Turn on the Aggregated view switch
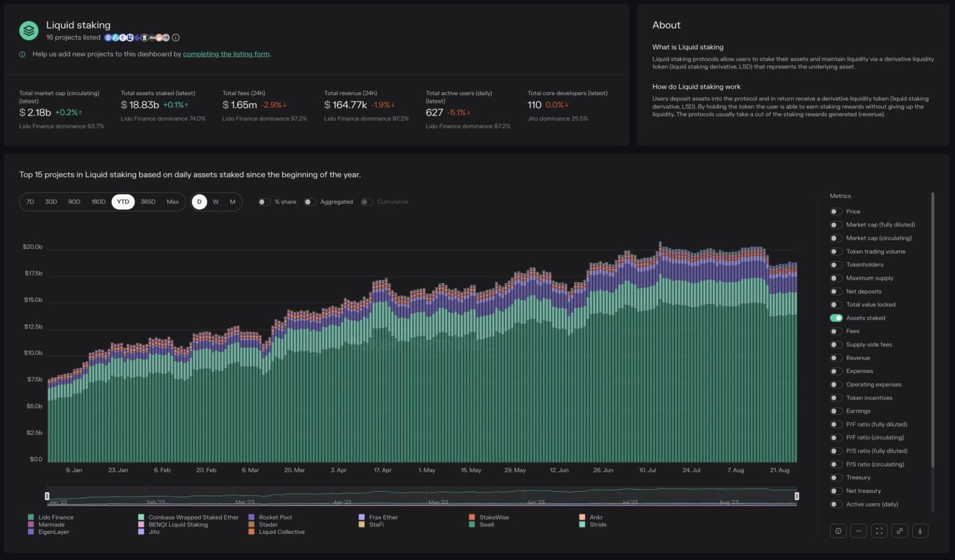Screen dimensions: 955x560 [x=310, y=201]
